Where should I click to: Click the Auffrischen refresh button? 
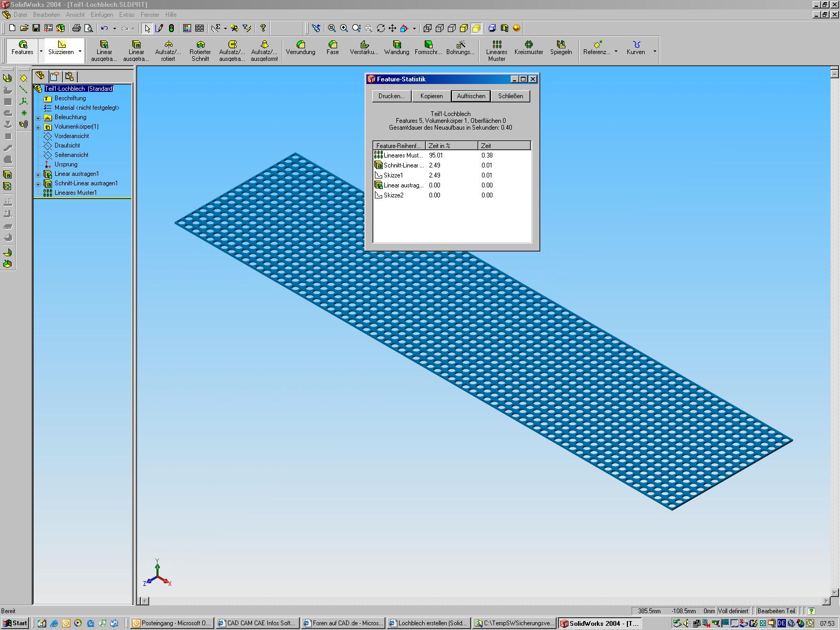click(471, 96)
